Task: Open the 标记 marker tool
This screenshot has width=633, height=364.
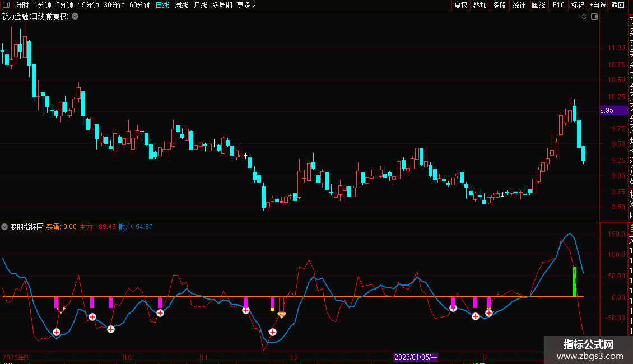Action: click(577, 5)
